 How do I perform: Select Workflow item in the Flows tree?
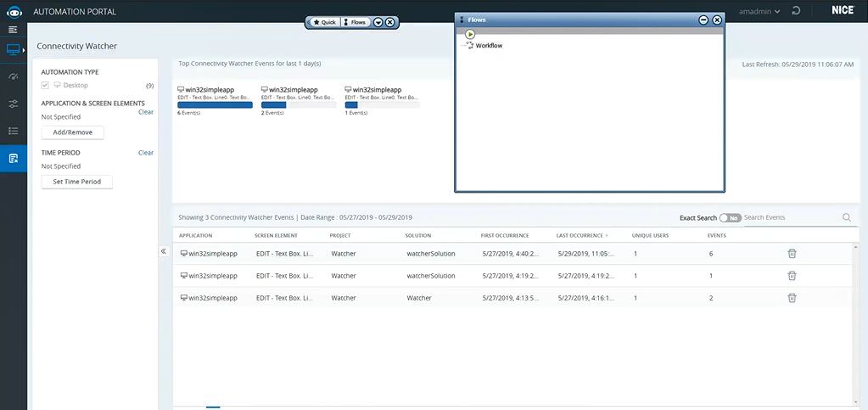[488, 46]
